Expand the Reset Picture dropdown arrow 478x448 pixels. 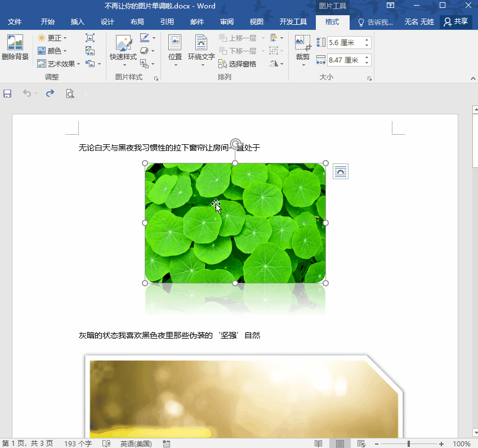100,64
